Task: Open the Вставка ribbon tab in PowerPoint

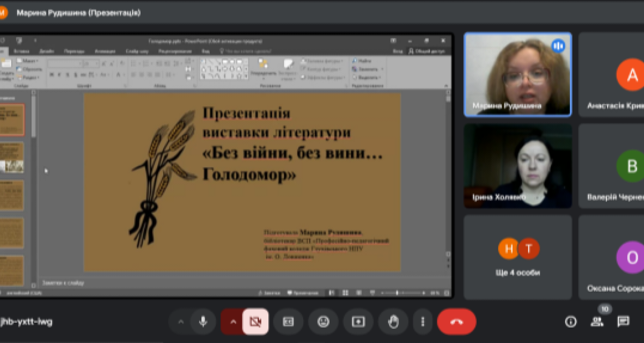Action: pyautogui.click(x=22, y=51)
